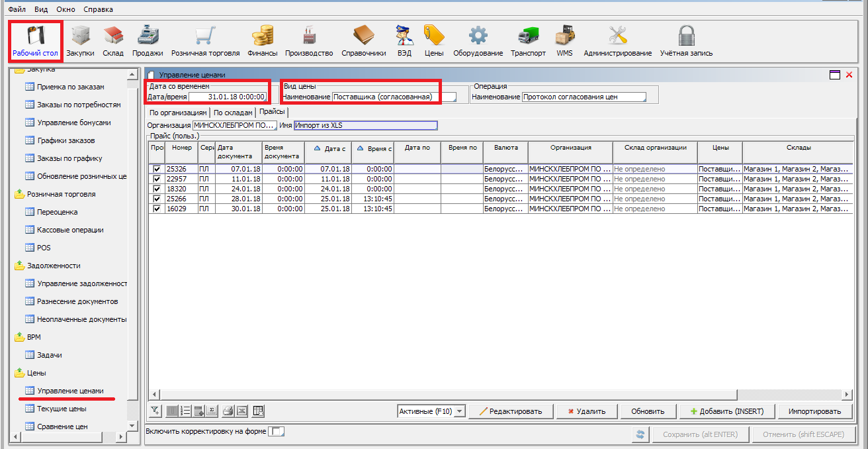Click the sum (Σ) icon below the table

[x=212, y=411]
